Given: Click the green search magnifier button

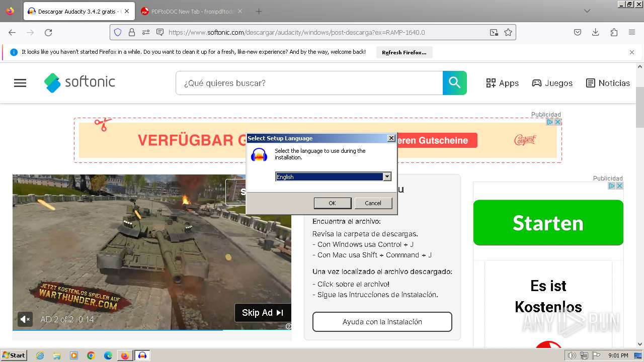Looking at the screenshot, I should [x=455, y=83].
